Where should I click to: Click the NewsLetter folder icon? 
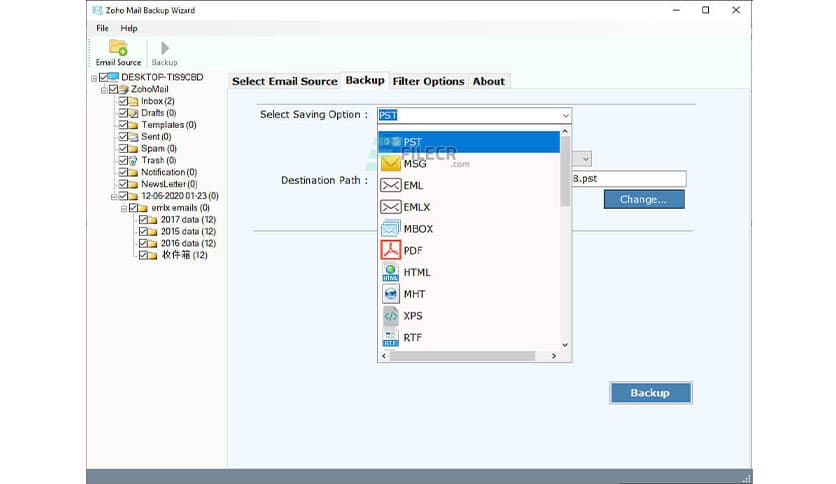133,184
